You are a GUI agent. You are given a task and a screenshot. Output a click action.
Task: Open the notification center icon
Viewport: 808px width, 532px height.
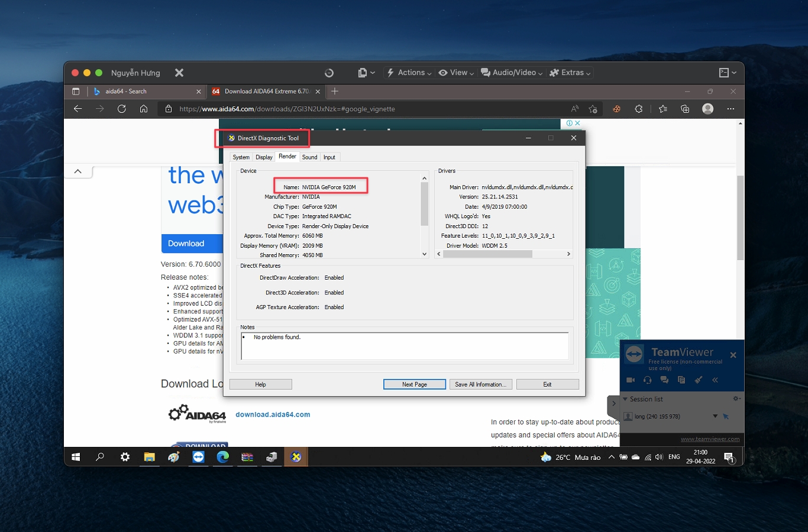pyautogui.click(x=729, y=457)
